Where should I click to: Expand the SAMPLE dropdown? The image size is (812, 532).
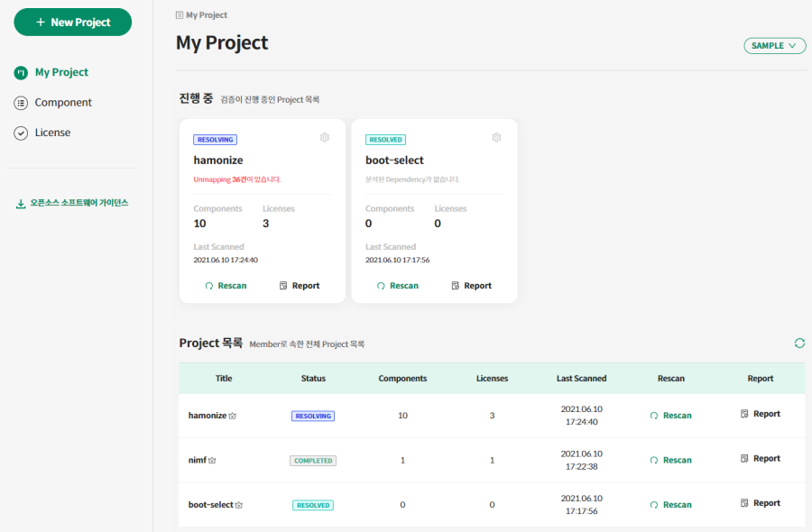pyautogui.click(x=774, y=46)
